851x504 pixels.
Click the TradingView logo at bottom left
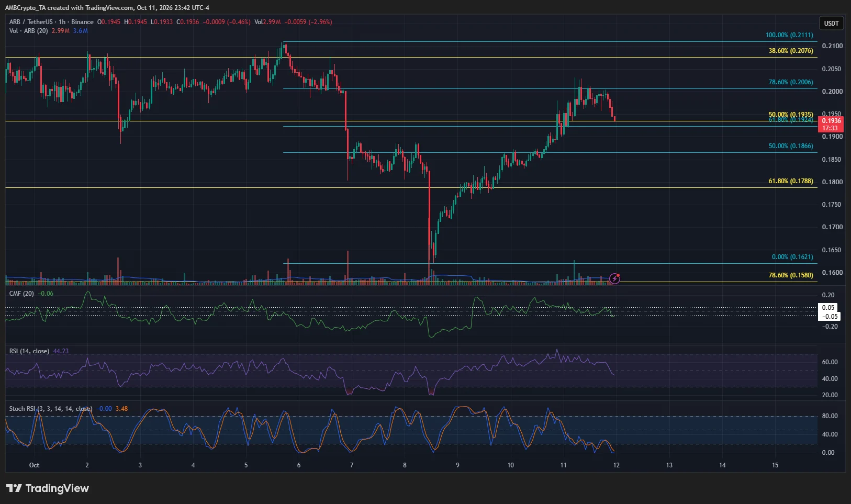pyautogui.click(x=48, y=488)
